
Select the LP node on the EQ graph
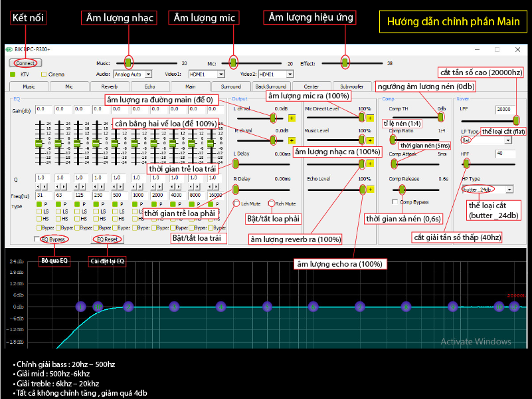(x=514, y=307)
